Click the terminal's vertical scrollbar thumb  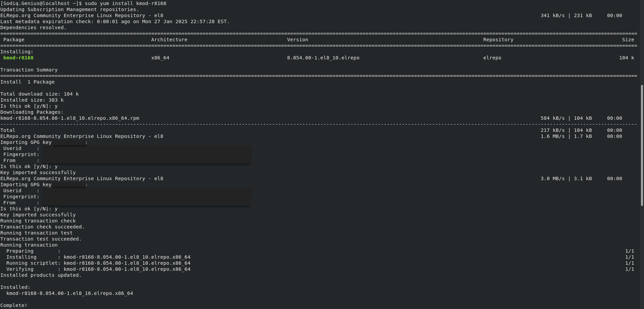pos(642,145)
